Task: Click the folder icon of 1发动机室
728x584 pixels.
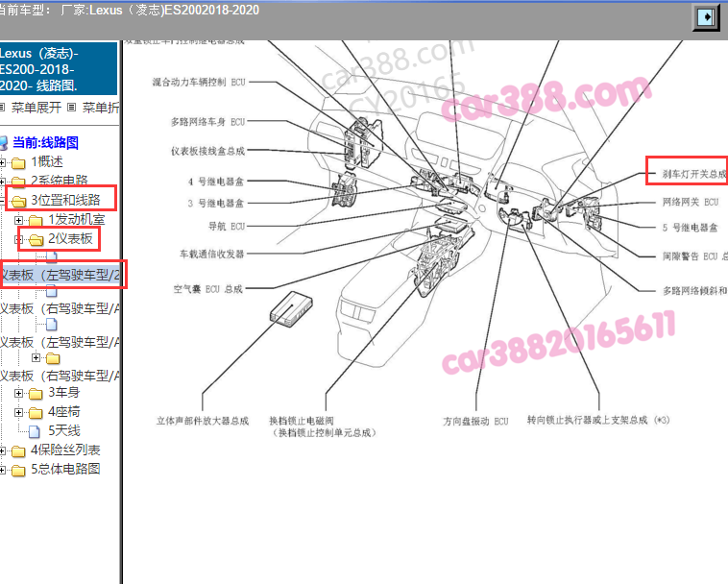Action: tap(36, 220)
